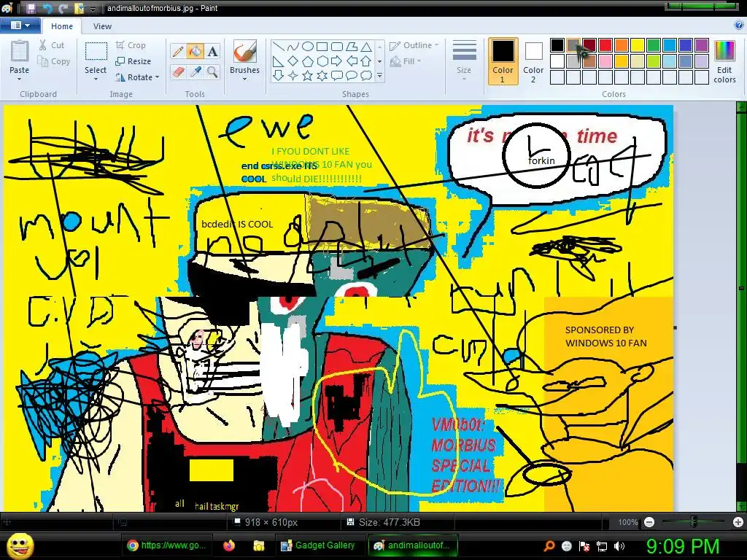747x560 pixels.
Task: Open the shape Outline dropdown
Action: (414, 45)
